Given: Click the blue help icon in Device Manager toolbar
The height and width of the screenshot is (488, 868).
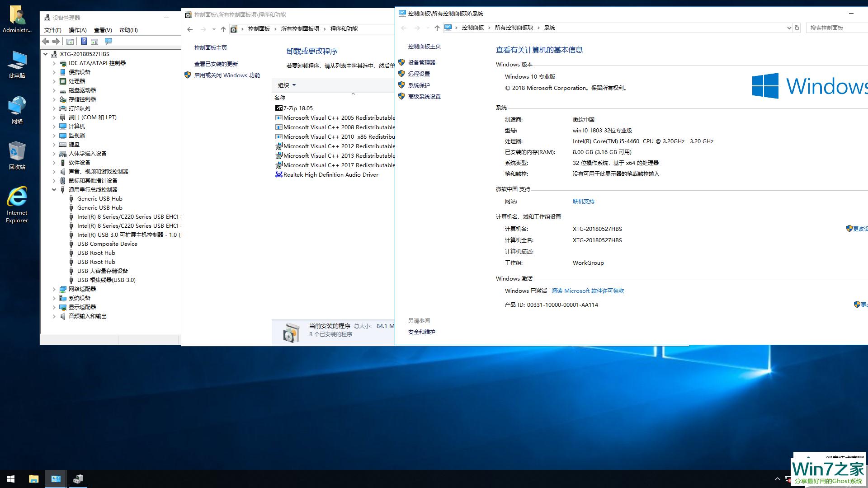Looking at the screenshot, I should 84,41.
